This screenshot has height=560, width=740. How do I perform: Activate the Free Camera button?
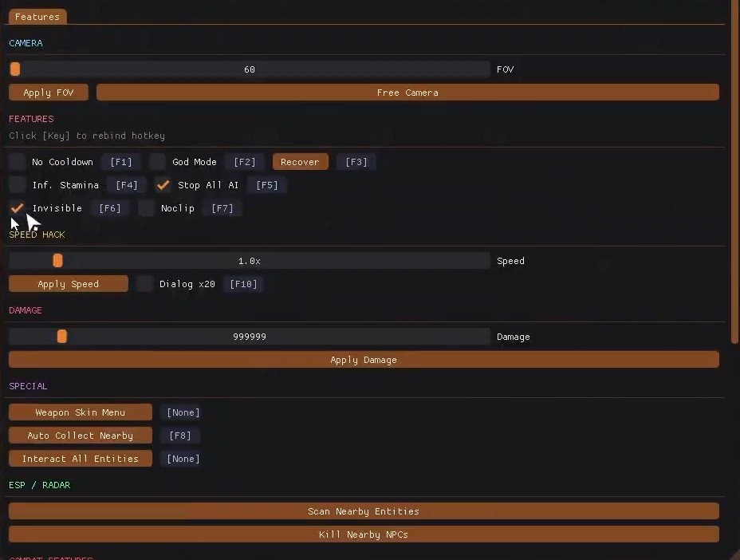pos(407,93)
